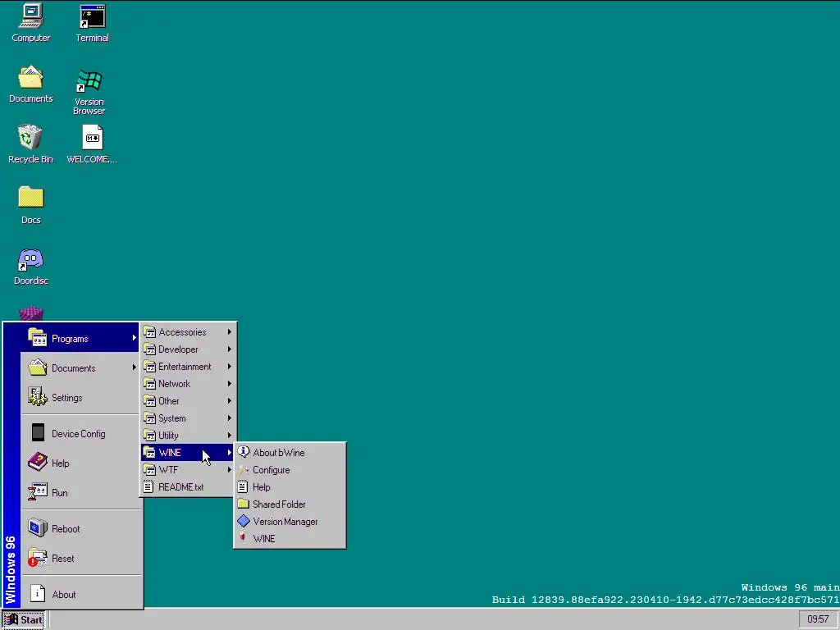Viewport: 840px width, 630px height.
Task: Click the Device Config phone icon
Action: coord(38,433)
